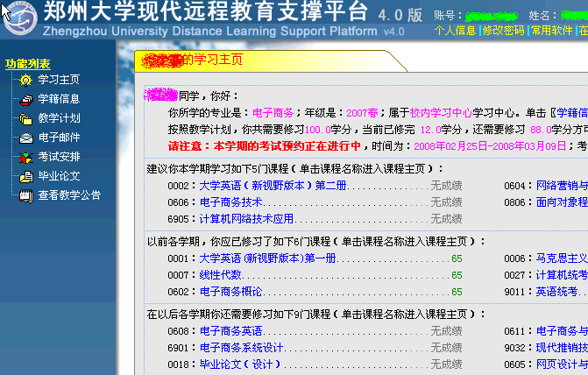Click the 毕业论文 document icon
Screen dimensions: 588x375
(26, 177)
